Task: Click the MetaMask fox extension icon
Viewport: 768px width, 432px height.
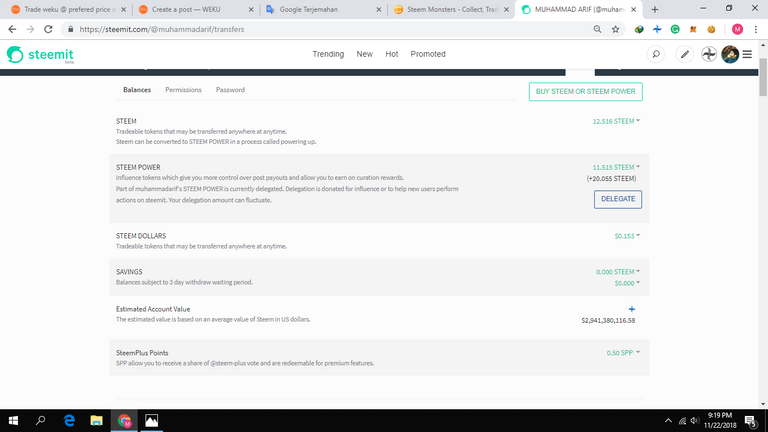Action: tap(693, 29)
